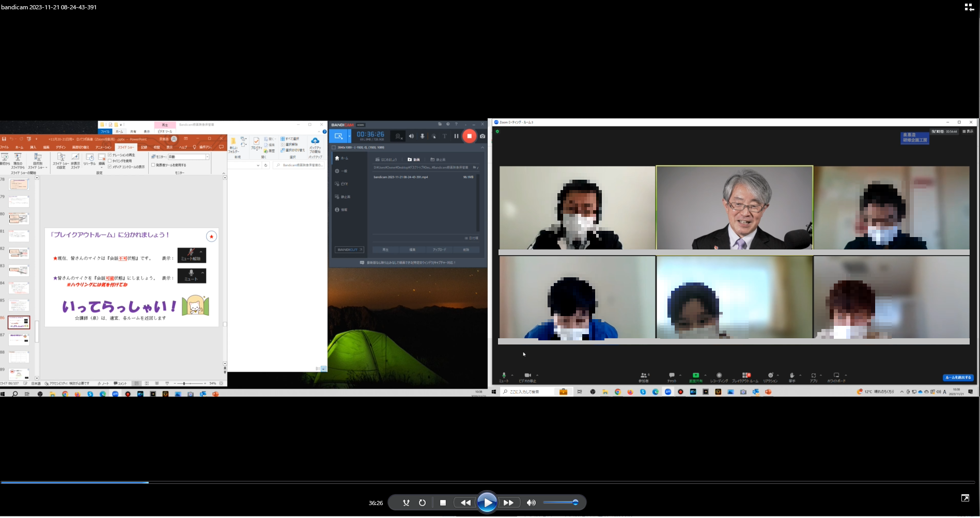Open the Zoom チャット icon
Screen dimensions: 980x518
(x=672, y=375)
